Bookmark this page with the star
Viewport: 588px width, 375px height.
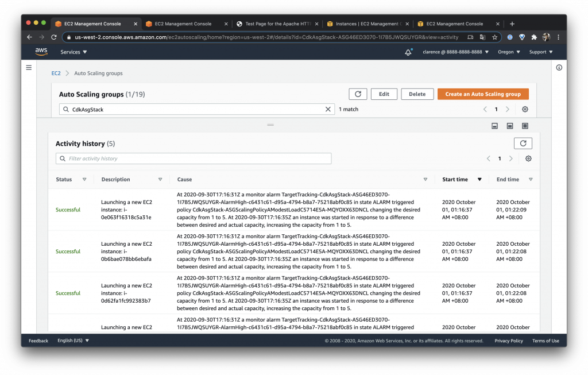[x=494, y=37]
